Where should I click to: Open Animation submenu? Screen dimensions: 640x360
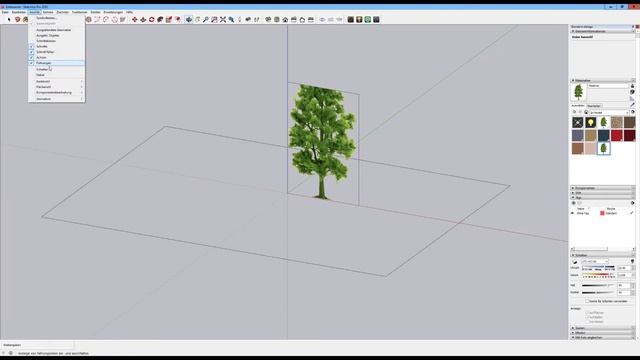tap(56, 99)
